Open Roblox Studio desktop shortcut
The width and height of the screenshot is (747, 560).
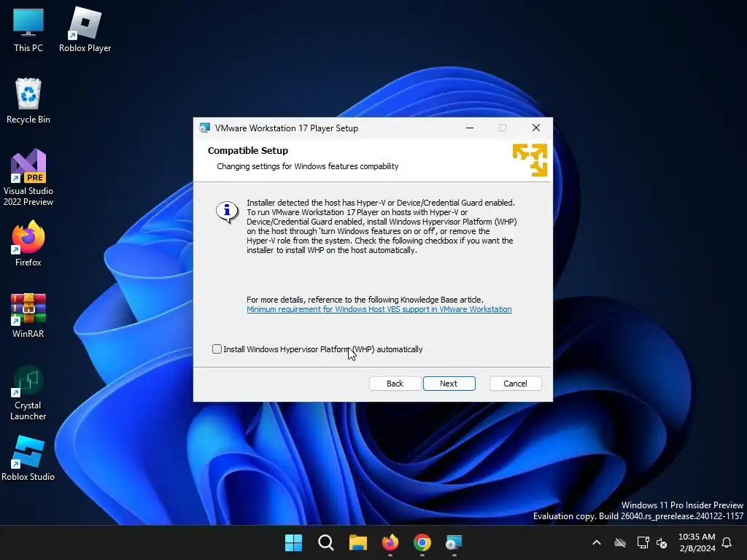(28, 459)
